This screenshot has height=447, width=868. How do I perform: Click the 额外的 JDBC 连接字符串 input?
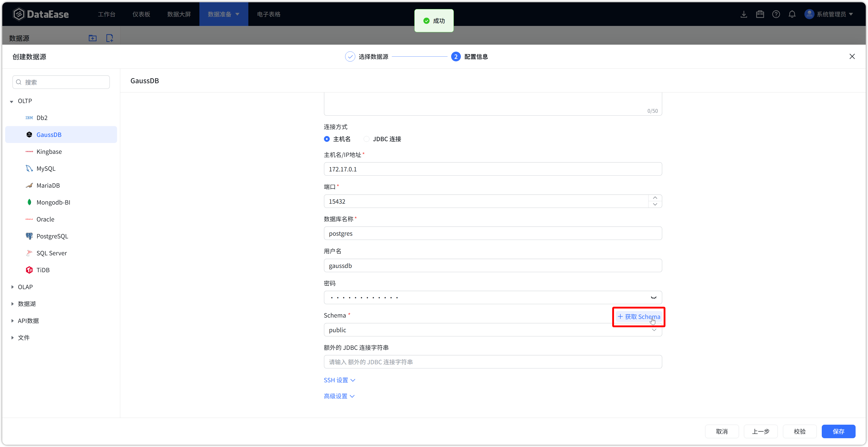pos(493,362)
